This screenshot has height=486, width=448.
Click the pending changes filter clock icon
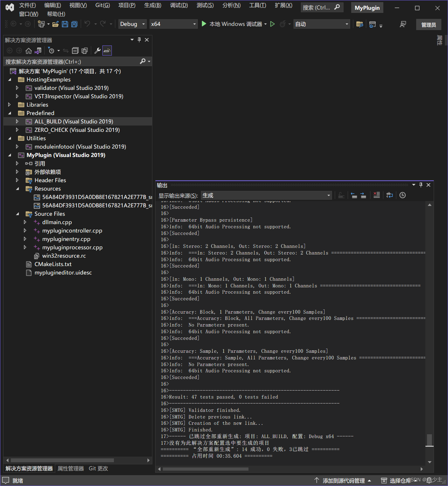[51, 51]
